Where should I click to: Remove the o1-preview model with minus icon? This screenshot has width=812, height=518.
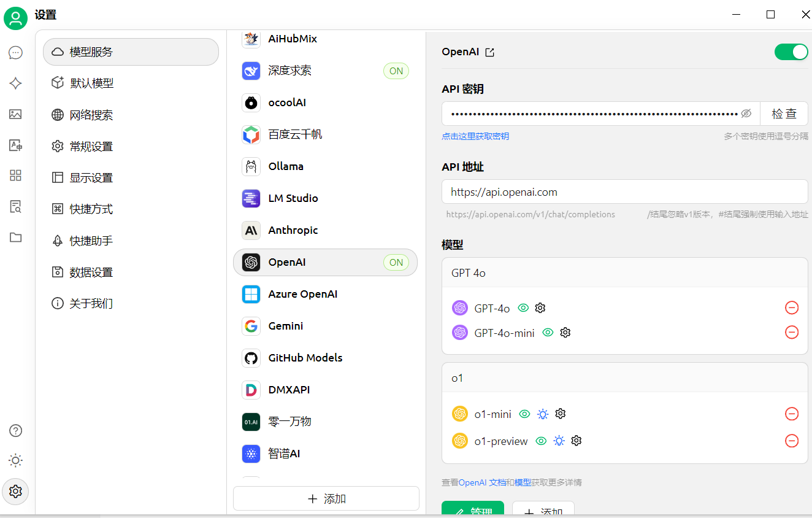[792, 441]
